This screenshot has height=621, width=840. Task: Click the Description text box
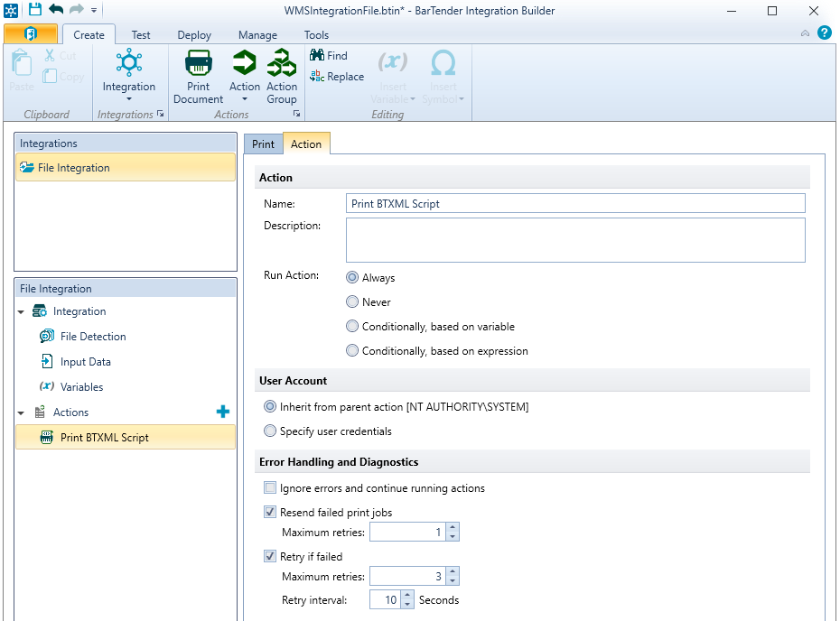pyautogui.click(x=574, y=240)
